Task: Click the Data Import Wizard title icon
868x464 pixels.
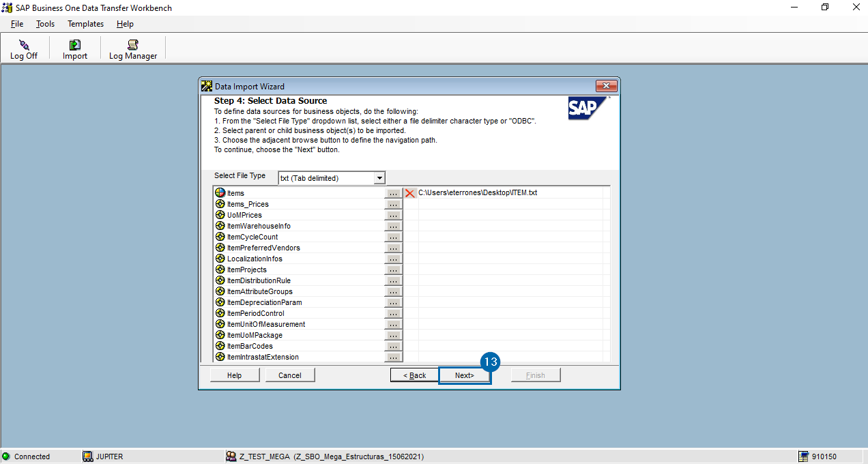Action: click(x=207, y=86)
